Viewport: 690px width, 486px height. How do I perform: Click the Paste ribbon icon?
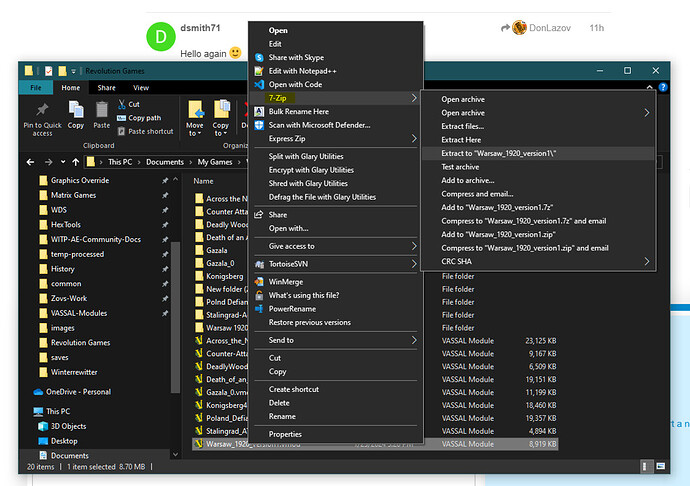102,110
